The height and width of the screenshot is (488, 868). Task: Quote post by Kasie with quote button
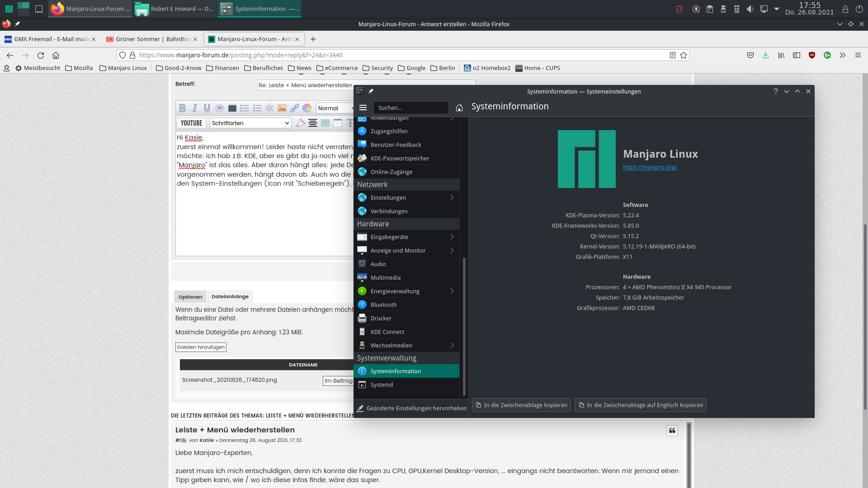672,431
